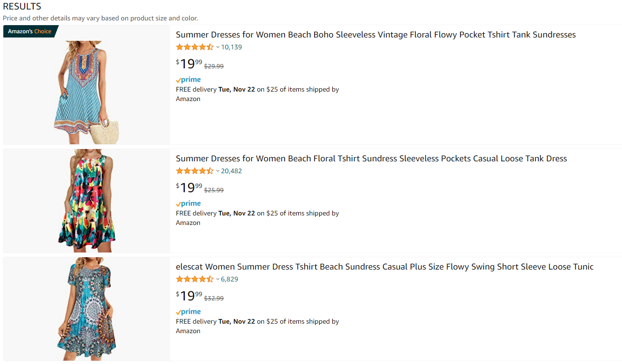Open star rating of elescat dress

(x=195, y=279)
